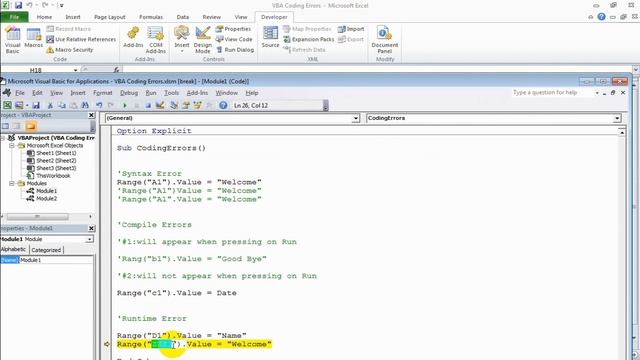Collapse the Modules folder node

point(12,183)
